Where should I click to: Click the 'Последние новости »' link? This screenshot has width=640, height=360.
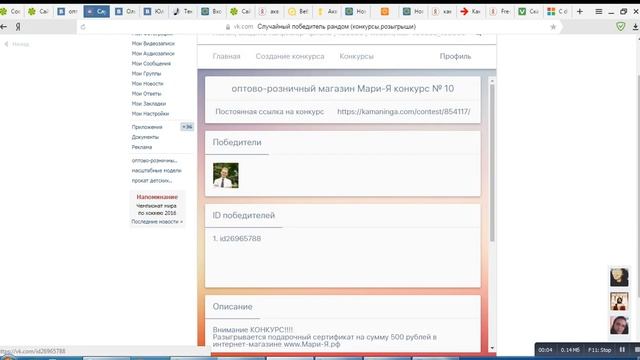(157, 222)
